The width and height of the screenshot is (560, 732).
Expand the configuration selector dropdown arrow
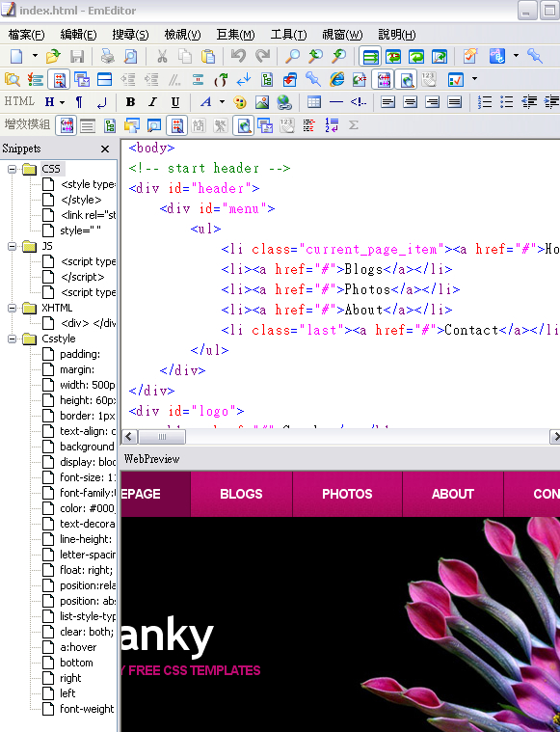(516, 56)
